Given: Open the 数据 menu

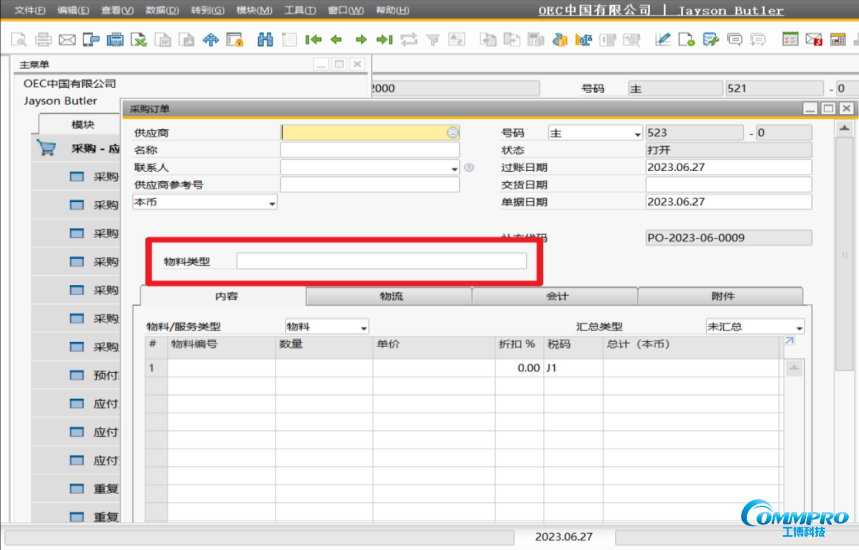Looking at the screenshot, I should coord(162,10).
